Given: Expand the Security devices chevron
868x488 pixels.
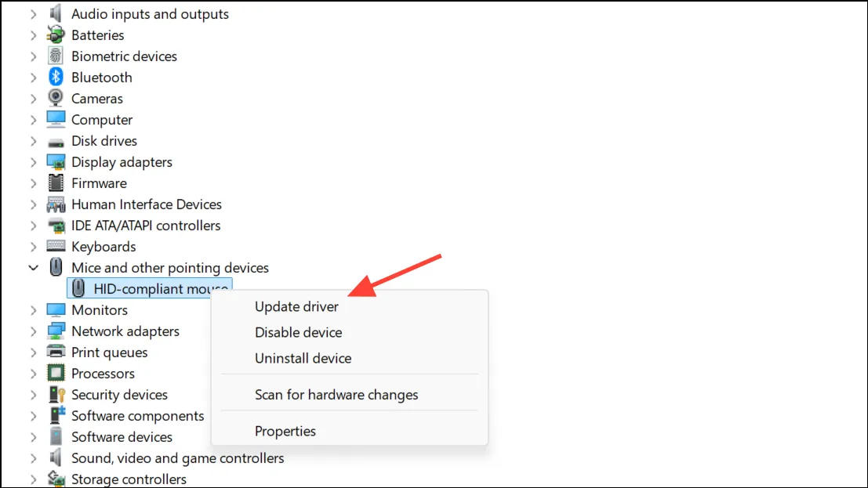Looking at the screenshot, I should (33, 395).
